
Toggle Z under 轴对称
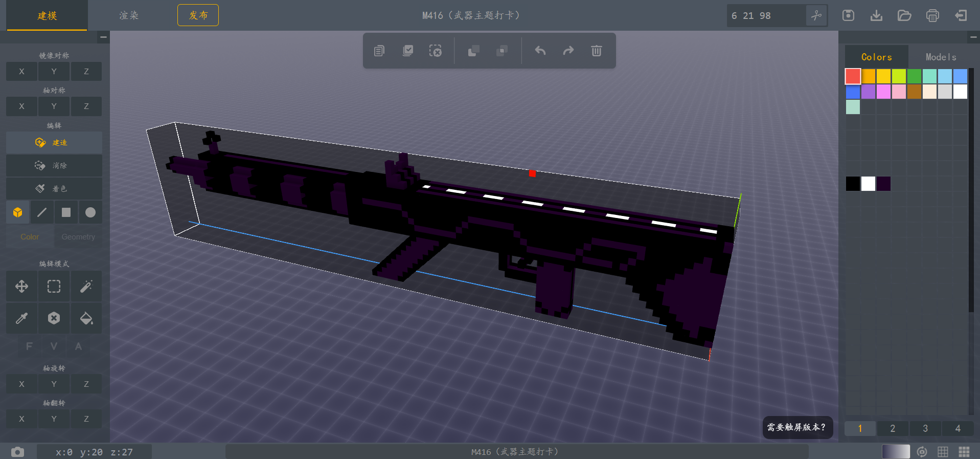click(86, 106)
